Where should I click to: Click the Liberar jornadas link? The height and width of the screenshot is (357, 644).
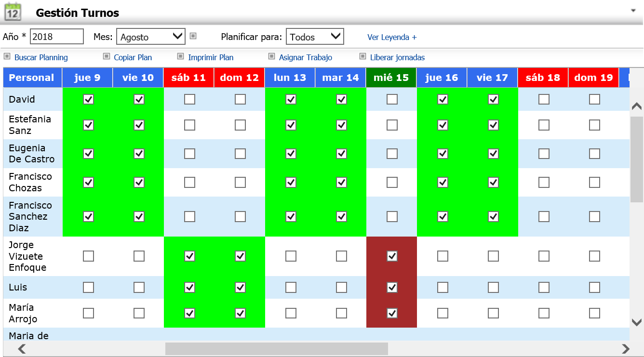(x=397, y=57)
